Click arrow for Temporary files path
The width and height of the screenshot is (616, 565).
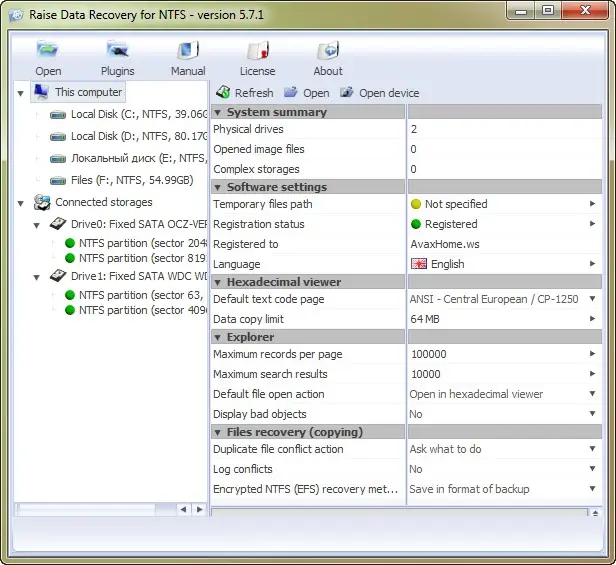592,204
